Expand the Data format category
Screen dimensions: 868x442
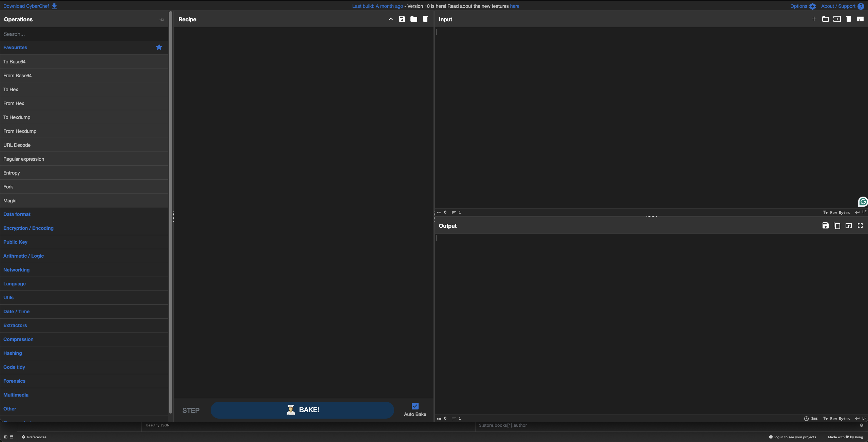click(x=84, y=214)
